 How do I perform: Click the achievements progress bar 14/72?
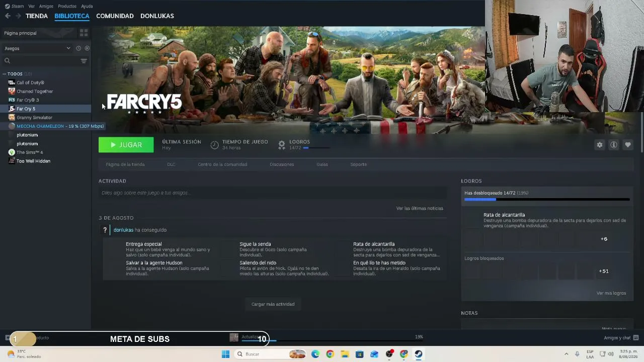click(547, 200)
